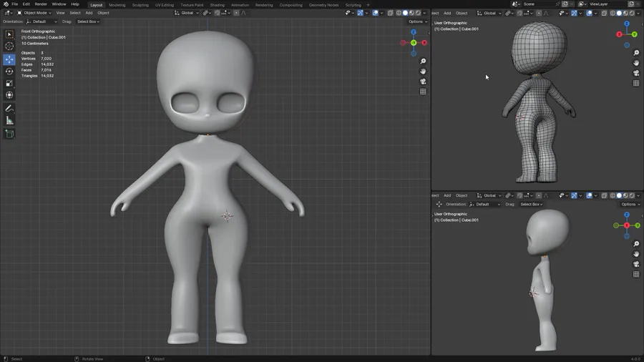
Task: Open pivot point dropdown in main viewport header
Action: tap(207, 13)
